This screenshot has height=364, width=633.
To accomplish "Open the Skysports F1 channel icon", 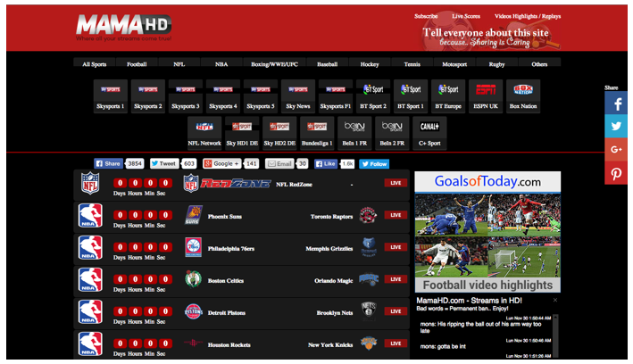I will pos(336,96).
